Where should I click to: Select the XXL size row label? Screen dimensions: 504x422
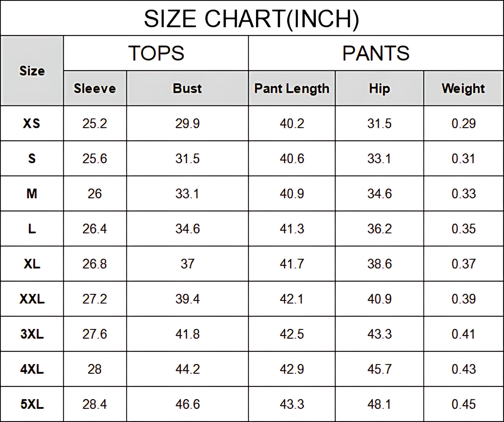(32, 299)
